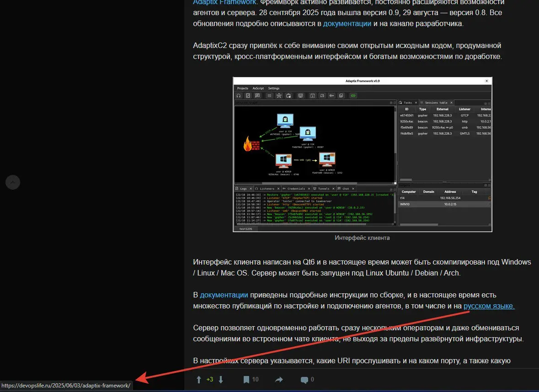Click the comment count 0
Image resolution: width=539 pixels, height=392 pixels.
[x=312, y=379]
